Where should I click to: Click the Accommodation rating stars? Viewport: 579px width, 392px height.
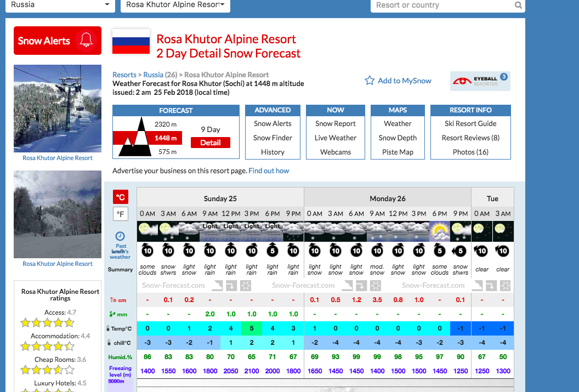[47, 346]
